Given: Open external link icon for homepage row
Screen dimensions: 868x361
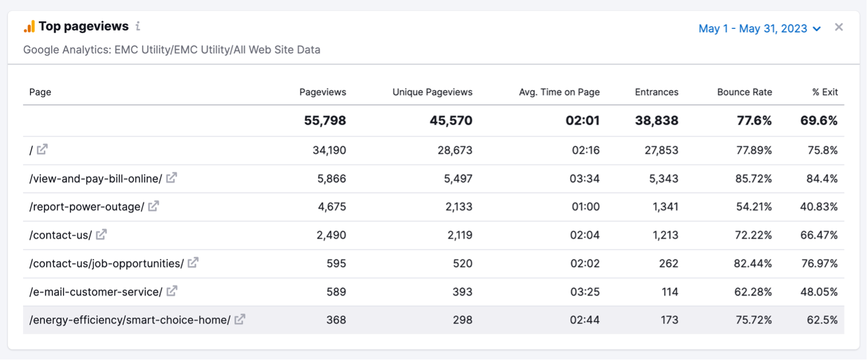Looking at the screenshot, I should (42, 150).
